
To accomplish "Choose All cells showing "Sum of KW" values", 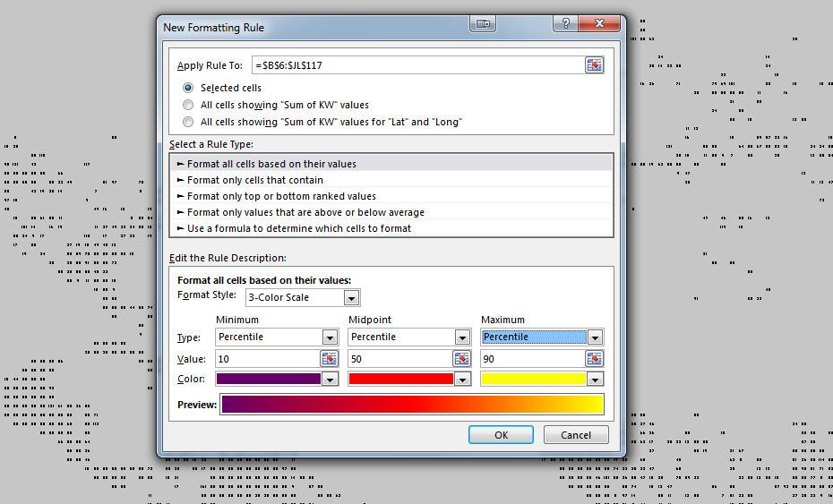I will (x=188, y=105).
